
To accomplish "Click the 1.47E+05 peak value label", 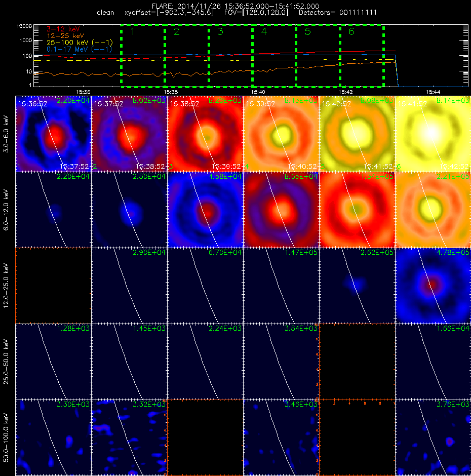I will pyautogui.click(x=301, y=252).
